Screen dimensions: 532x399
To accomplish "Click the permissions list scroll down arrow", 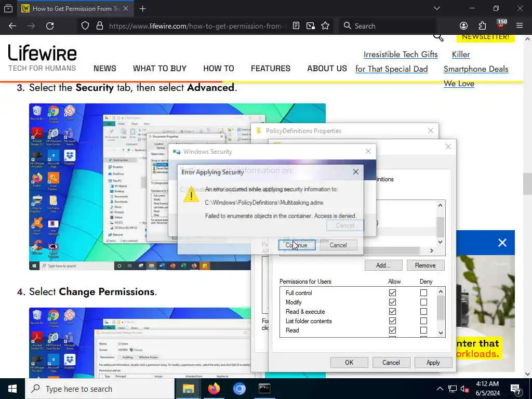I will (x=441, y=332).
